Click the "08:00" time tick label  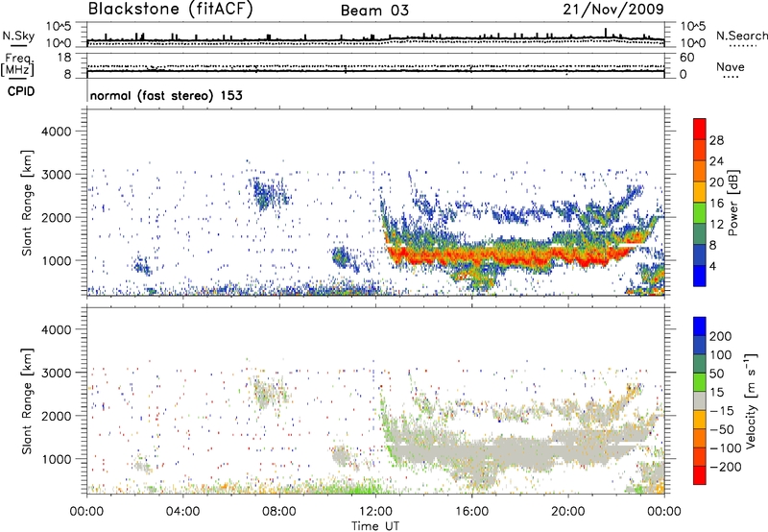click(x=278, y=512)
